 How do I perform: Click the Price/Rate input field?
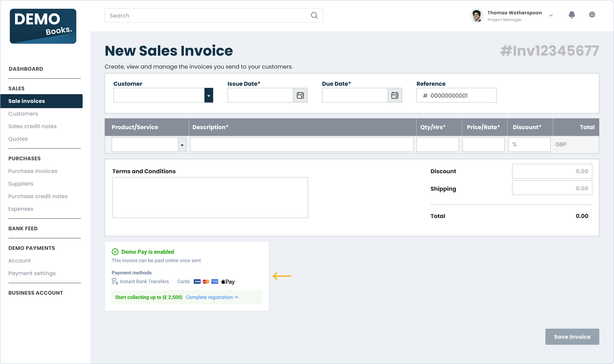tap(483, 145)
